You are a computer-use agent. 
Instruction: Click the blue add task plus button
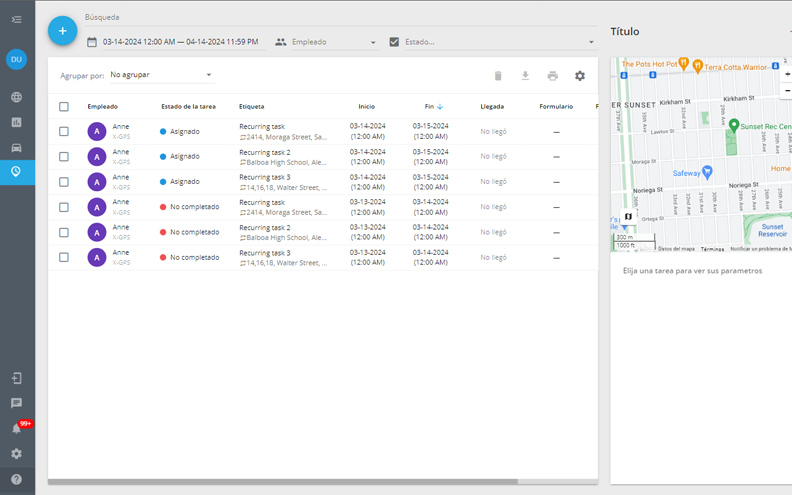click(x=62, y=31)
